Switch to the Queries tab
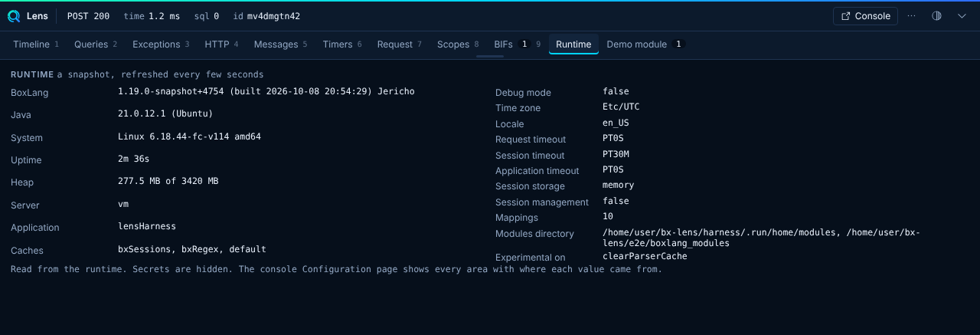 (x=96, y=44)
